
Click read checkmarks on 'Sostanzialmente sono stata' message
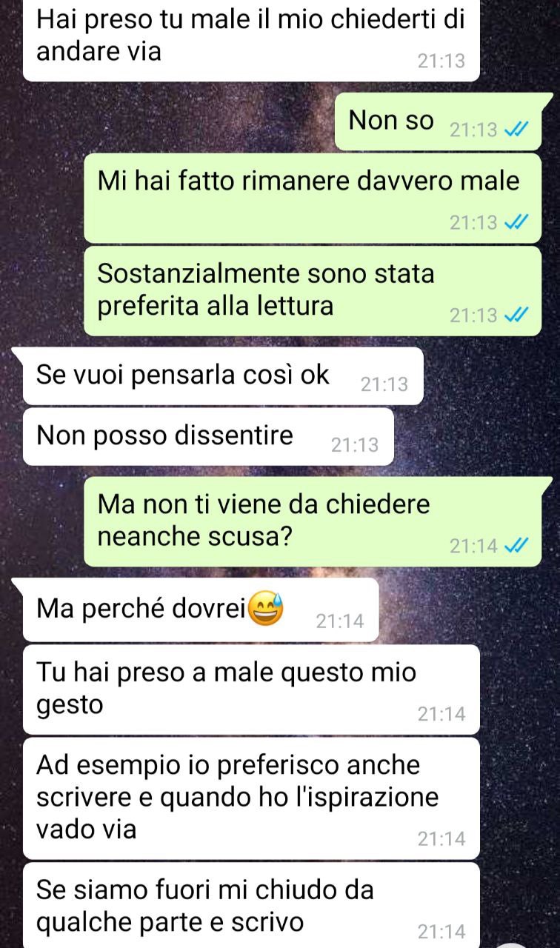point(515,316)
